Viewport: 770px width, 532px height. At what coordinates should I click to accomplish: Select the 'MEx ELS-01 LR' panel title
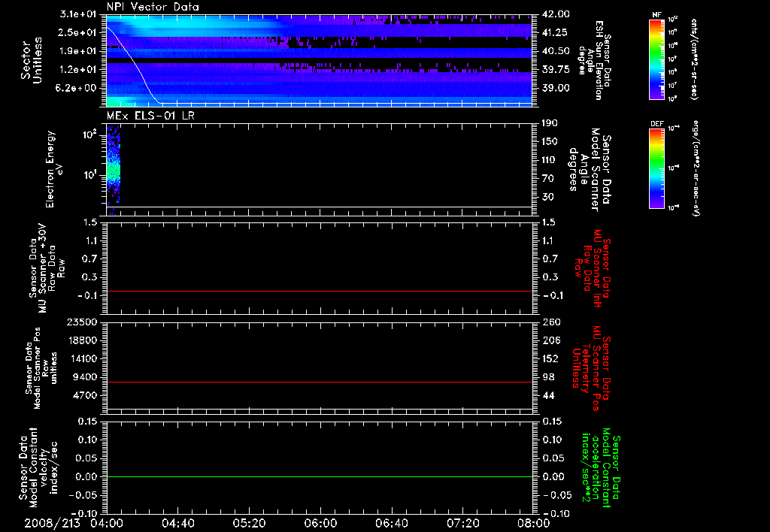pos(150,116)
